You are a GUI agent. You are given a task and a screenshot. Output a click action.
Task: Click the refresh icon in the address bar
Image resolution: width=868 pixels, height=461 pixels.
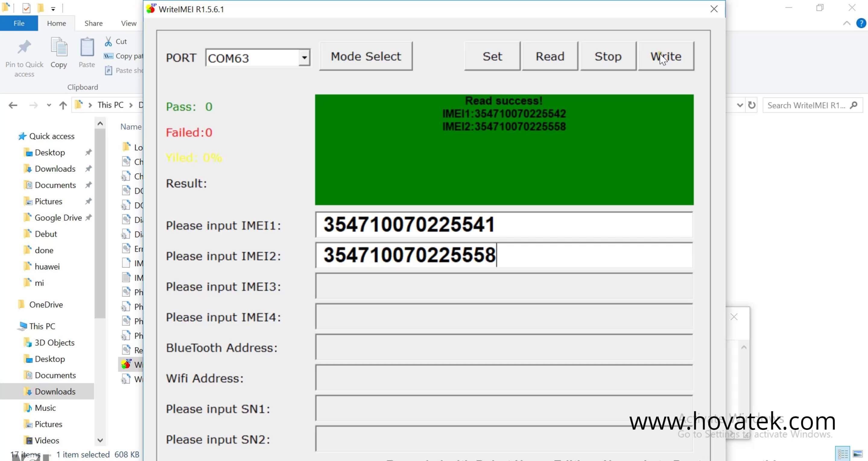point(752,105)
